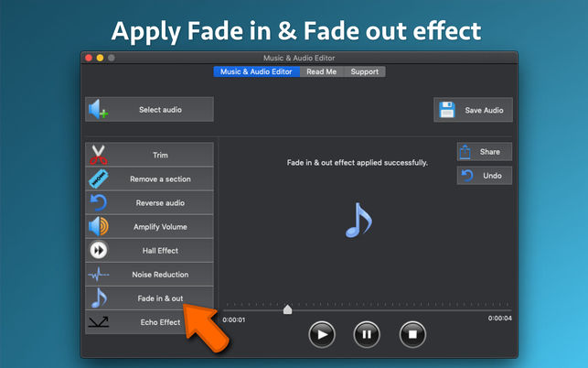Click the 'Fade in & out effect applied successfully.' message

[357, 163]
